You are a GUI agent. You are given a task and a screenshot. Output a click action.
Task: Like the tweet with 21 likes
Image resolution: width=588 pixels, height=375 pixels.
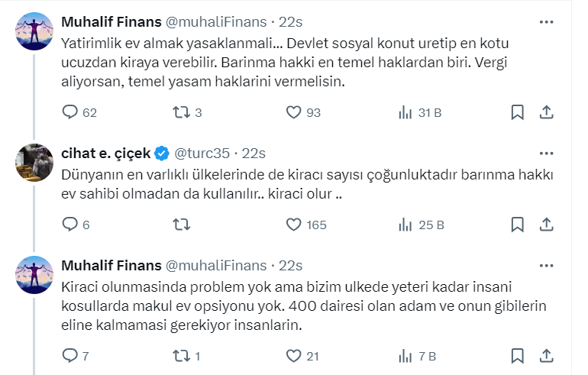(x=294, y=355)
